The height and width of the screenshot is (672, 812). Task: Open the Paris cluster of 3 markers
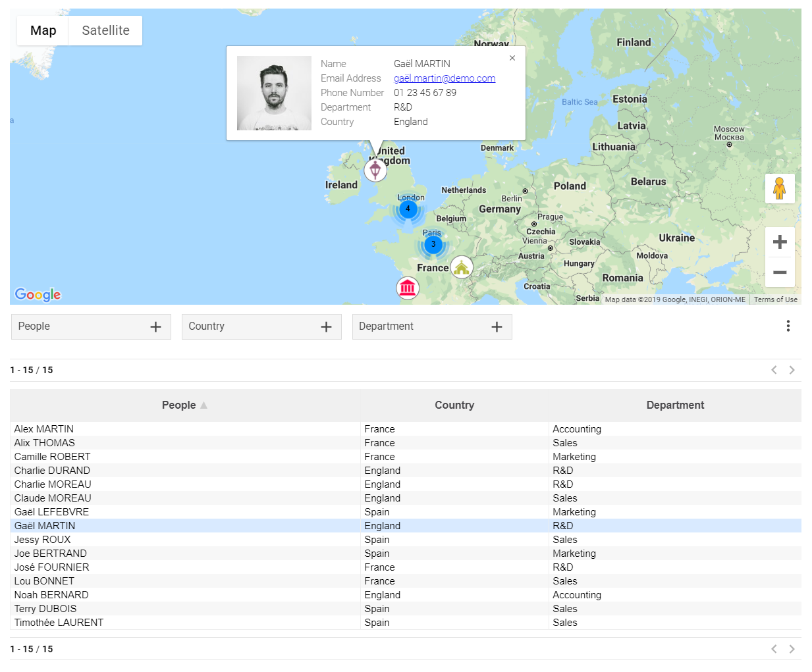(433, 244)
